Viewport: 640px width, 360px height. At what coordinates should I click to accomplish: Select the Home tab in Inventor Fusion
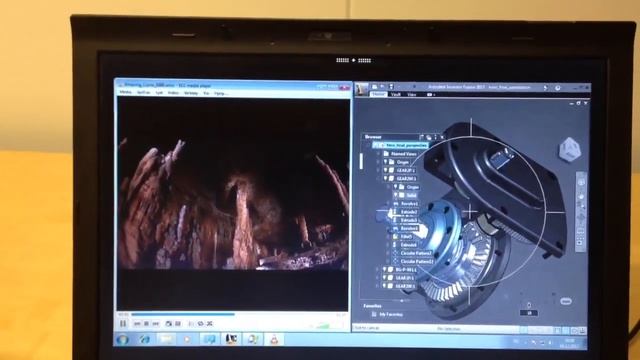click(378, 94)
